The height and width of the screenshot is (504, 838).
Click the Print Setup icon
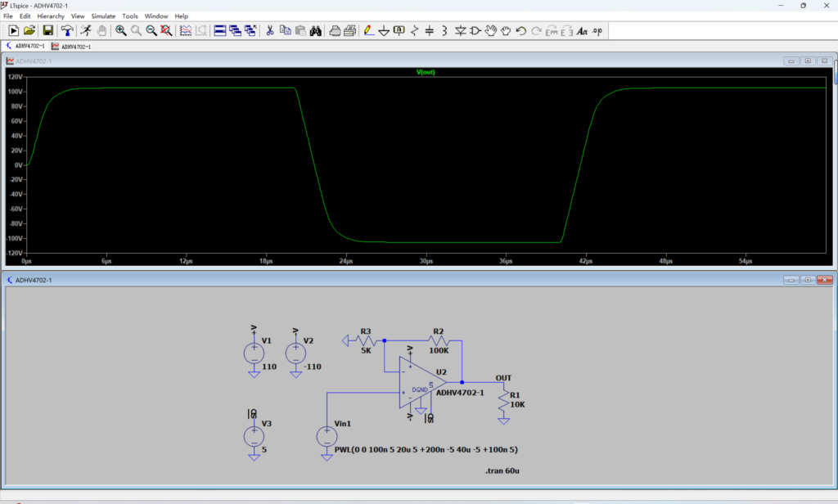click(x=335, y=31)
